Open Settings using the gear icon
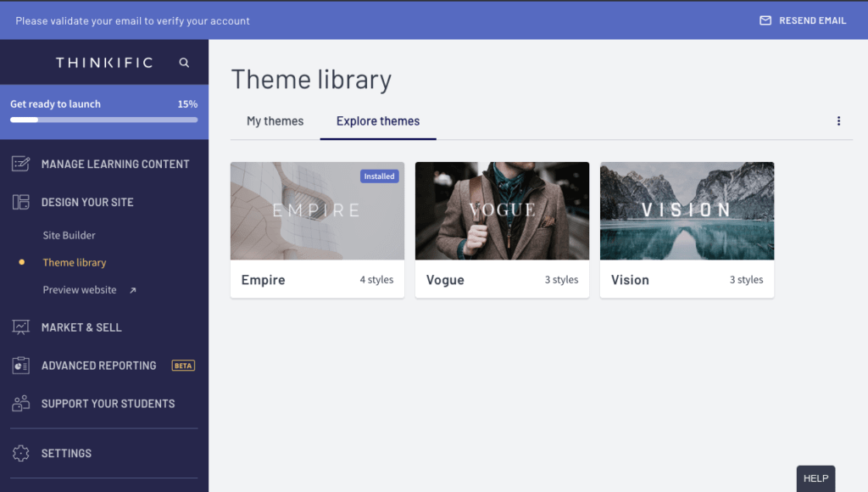The height and width of the screenshot is (492, 868). (20, 453)
